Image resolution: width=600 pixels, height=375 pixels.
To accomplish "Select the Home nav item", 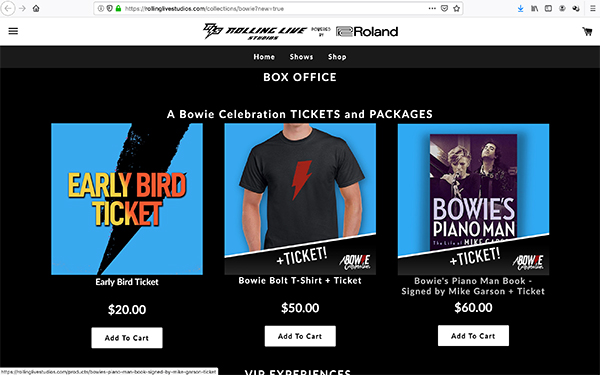I will point(264,57).
